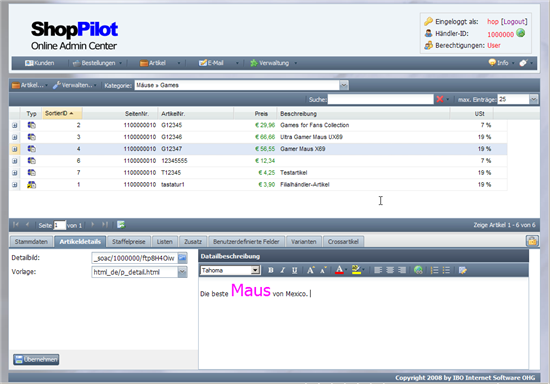The image size is (550, 384).
Task: Switch to the Crossartikel tab
Action: click(343, 241)
